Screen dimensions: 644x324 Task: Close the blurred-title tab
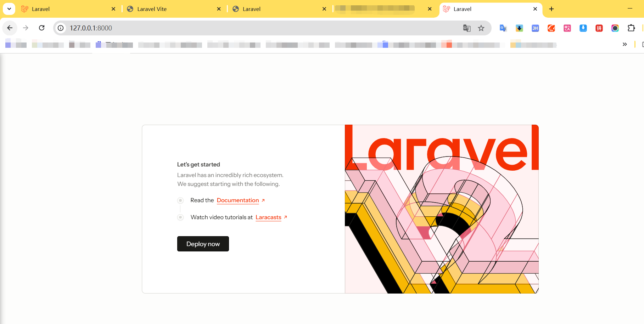[430, 9]
